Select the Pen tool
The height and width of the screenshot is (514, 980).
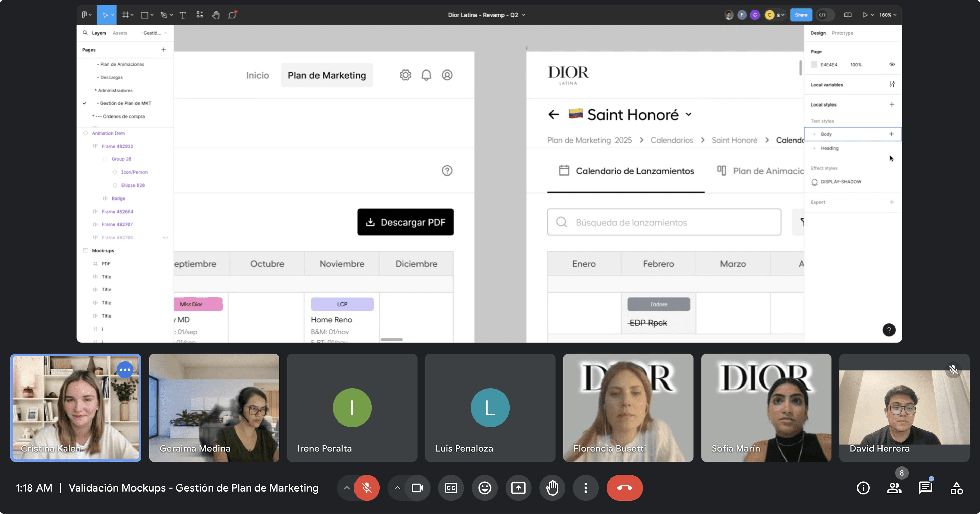point(164,15)
